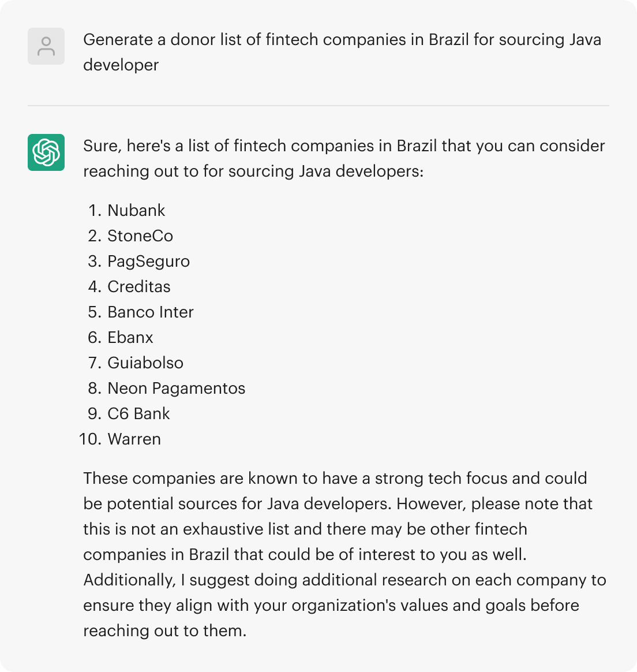Click the word "However" in the closing paragraph
This screenshot has height=672, width=637.
pyautogui.click(x=429, y=503)
